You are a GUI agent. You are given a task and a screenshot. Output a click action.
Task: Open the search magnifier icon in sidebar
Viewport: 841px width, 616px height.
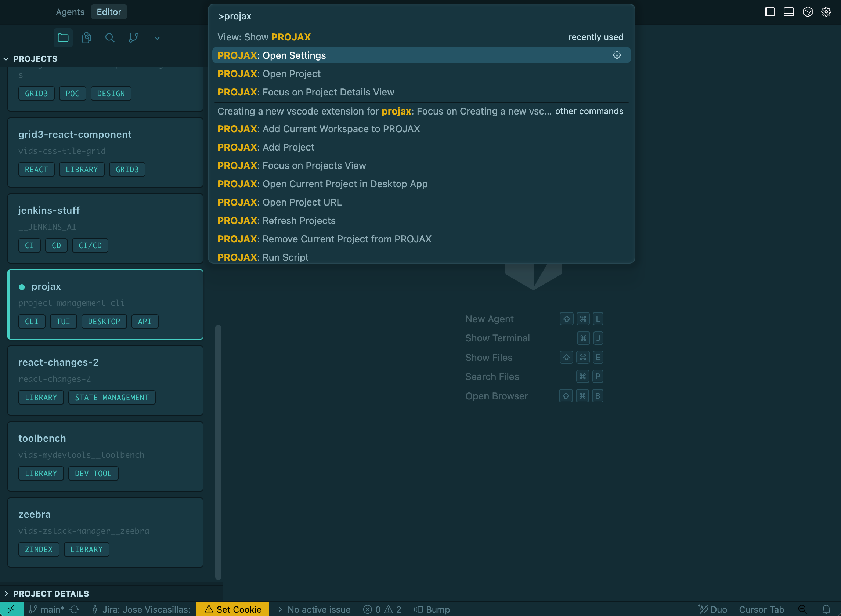pyautogui.click(x=110, y=38)
